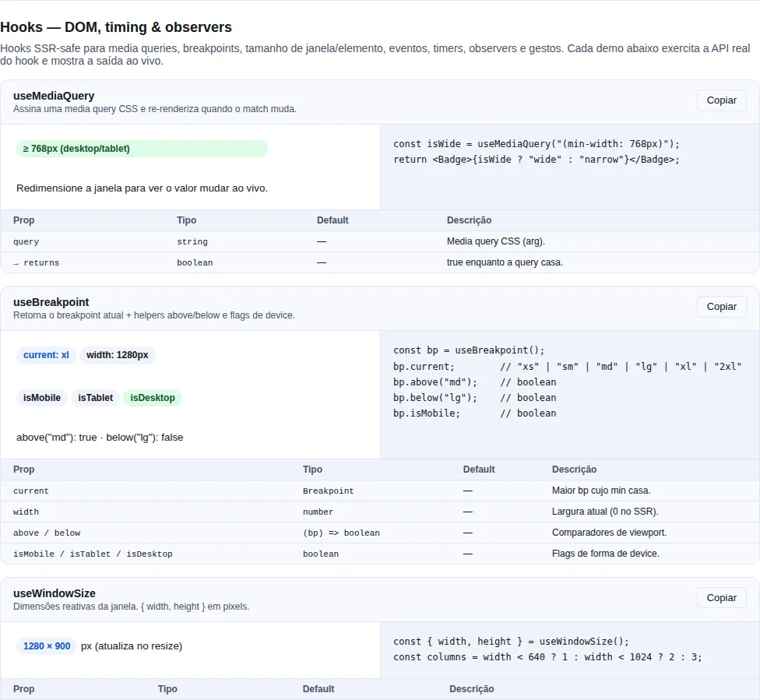Click the isTablet badge in the demo
The width and height of the screenshot is (760, 700).
pyautogui.click(x=96, y=398)
